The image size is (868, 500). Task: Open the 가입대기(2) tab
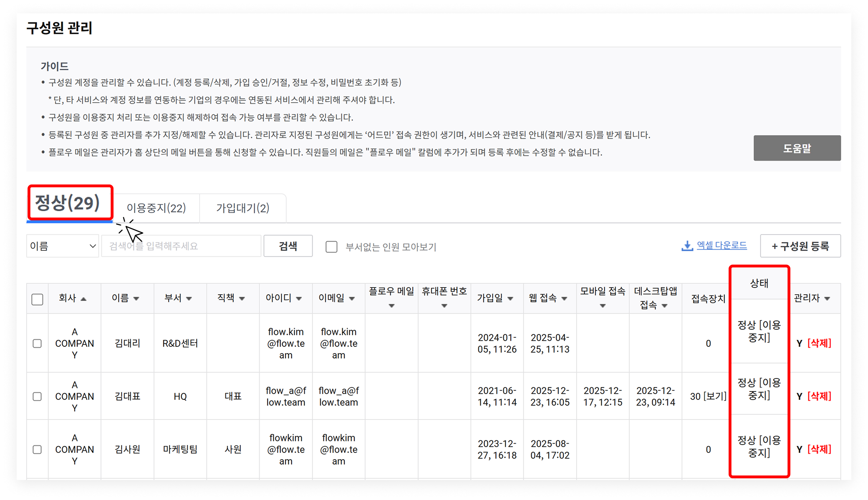[x=242, y=208]
